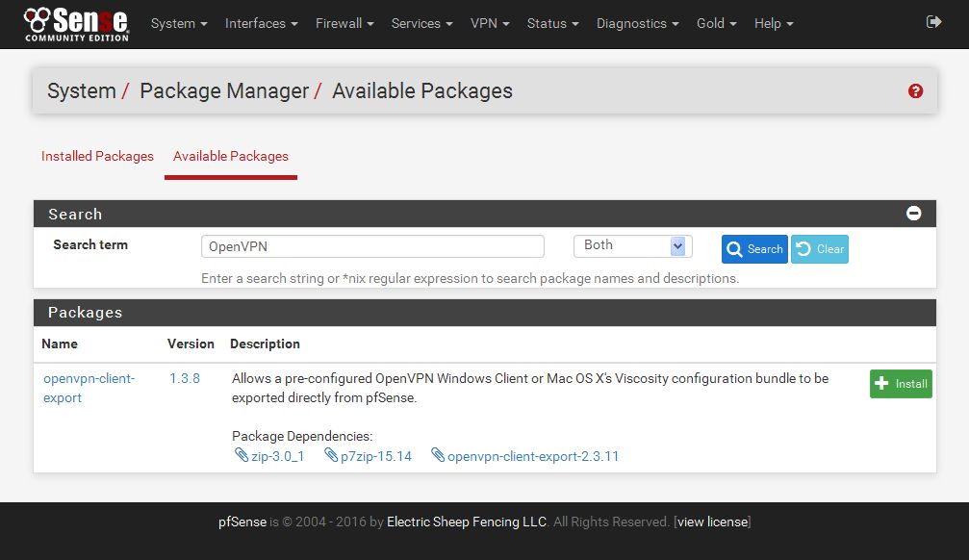Expand the Diagnostics menu
This screenshot has height=560, width=969.
[x=637, y=23]
